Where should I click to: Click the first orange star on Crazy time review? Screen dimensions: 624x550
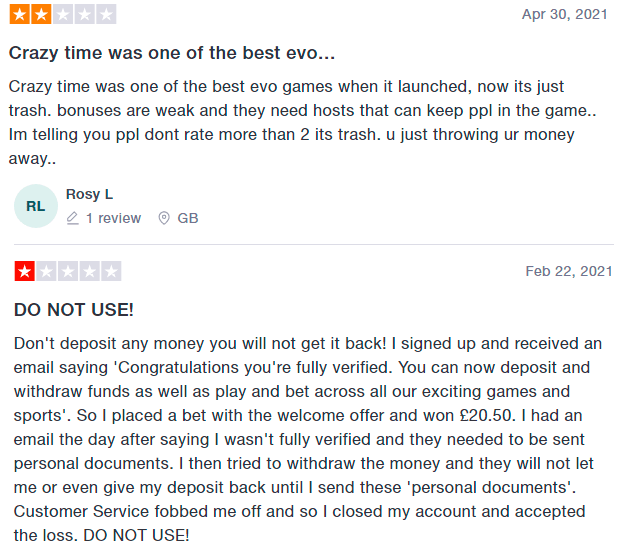pos(20,14)
